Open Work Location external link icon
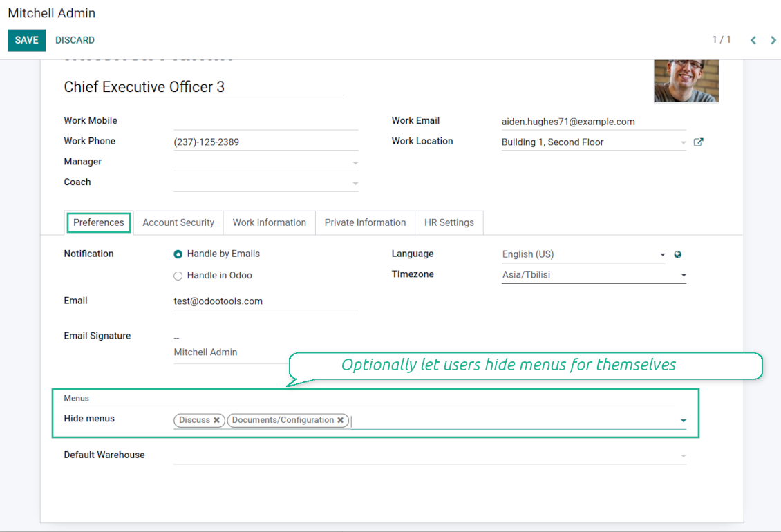 coord(698,142)
